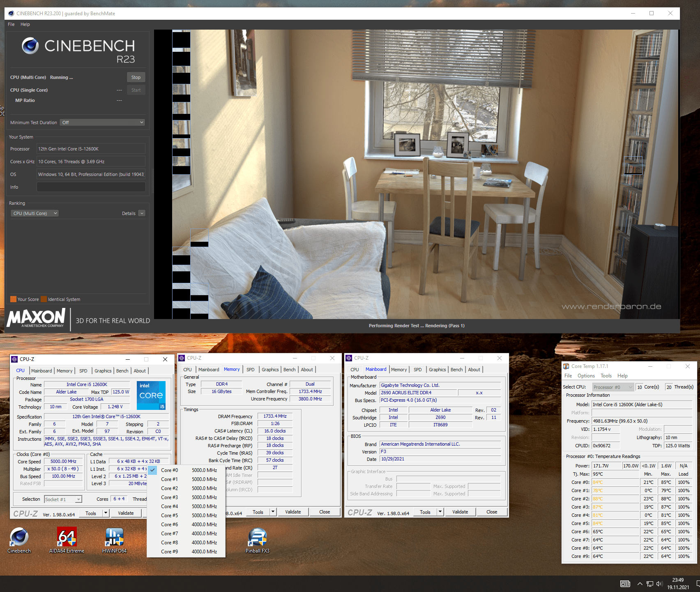Click the Core Temp title bar icon
This screenshot has width=700, height=592.
click(566, 366)
